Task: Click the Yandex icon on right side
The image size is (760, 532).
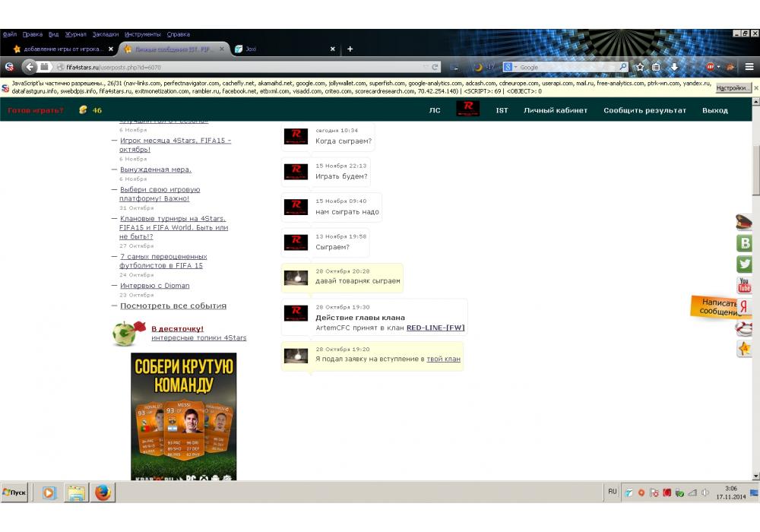Action: (x=745, y=307)
